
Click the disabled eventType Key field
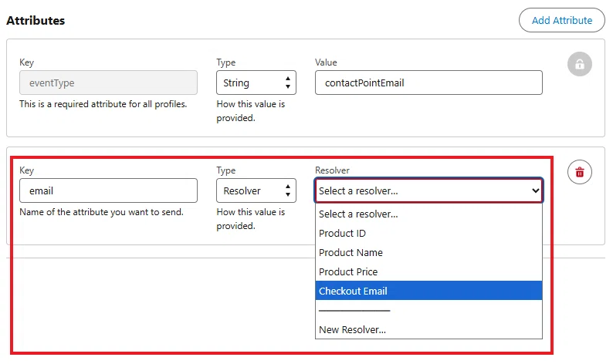(108, 83)
